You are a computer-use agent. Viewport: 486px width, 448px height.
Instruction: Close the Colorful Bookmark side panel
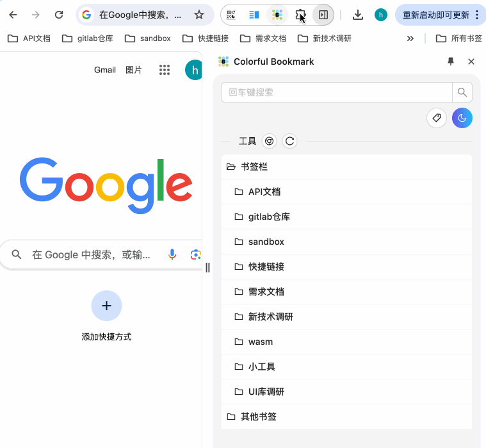coord(471,62)
